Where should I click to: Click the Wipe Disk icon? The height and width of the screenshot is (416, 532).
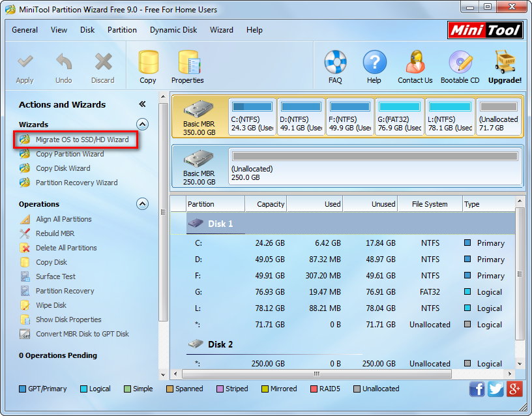pyautogui.click(x=25, y=305)
